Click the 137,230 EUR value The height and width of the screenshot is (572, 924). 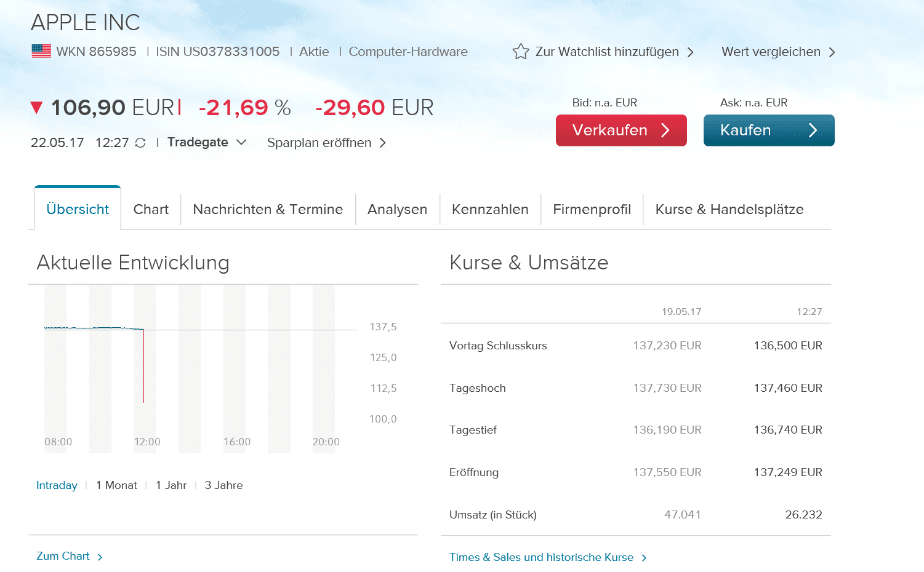click(x=667, y=346)
